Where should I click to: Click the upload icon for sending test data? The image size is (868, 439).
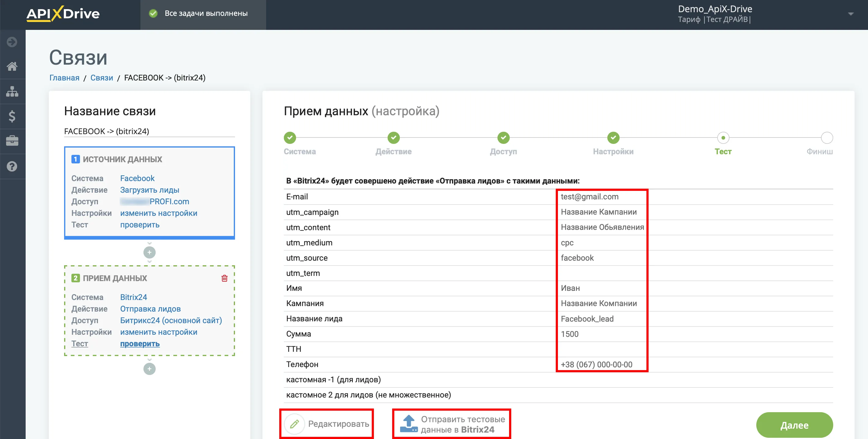click(x=408, y=424)
